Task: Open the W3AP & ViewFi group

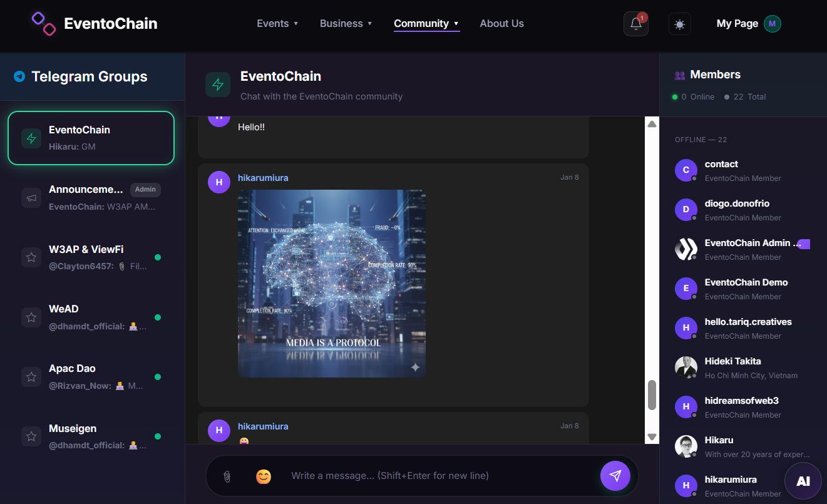Action: (x=91, y=257)
